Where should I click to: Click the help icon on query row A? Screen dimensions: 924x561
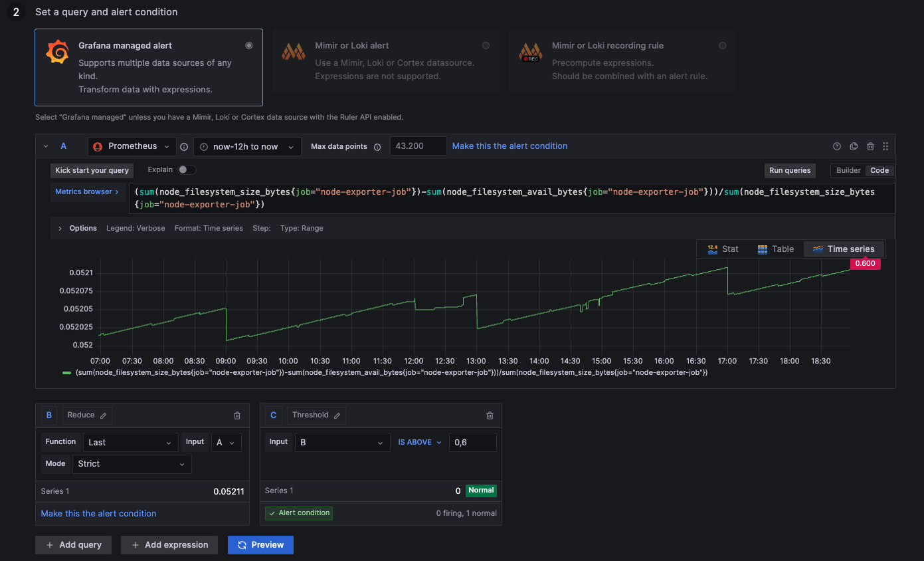point(837,146)
